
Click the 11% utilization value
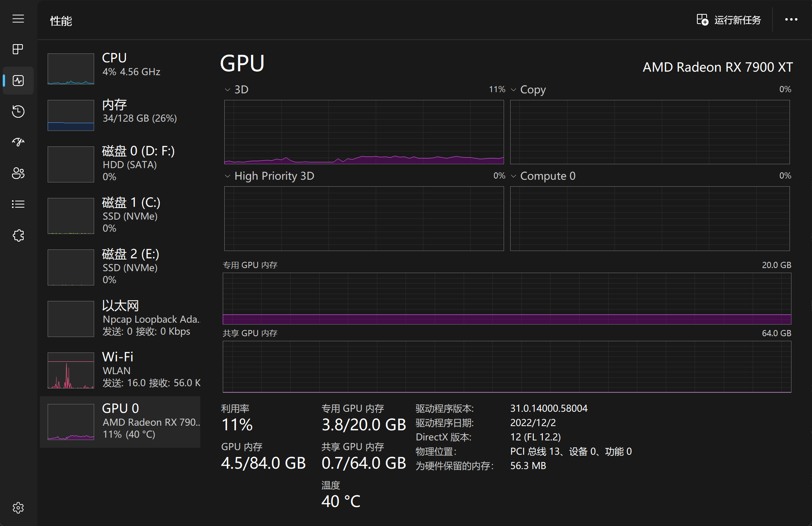tap(237, 425)
